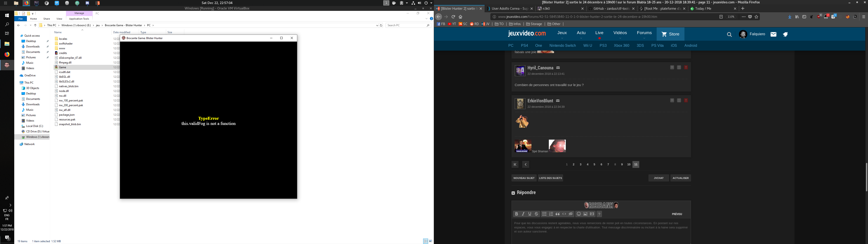Open the File tab in Explorer ribbon

pyautogui.click(x=21, y=19)
